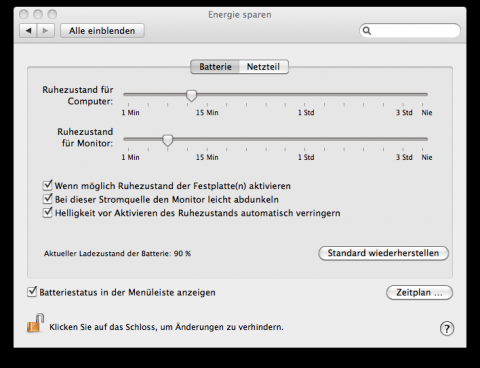This screenshot has width=480, height=368.
Task: Click the zoom window button
Action: [x=52, y=14]
